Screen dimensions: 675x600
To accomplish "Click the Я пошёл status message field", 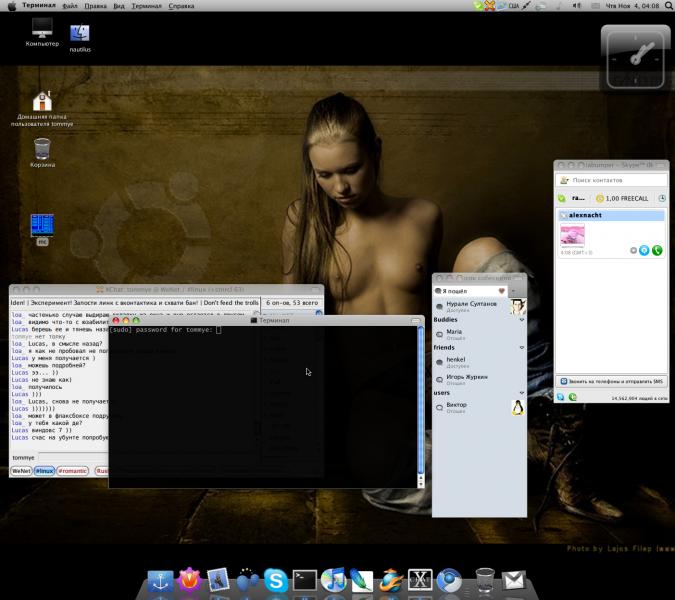I will tap(469, 291).
